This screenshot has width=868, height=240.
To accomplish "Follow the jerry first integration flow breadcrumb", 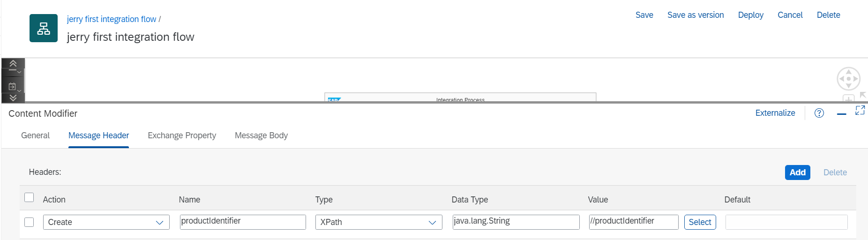I will pyautogui.click(x=112, y=19).
